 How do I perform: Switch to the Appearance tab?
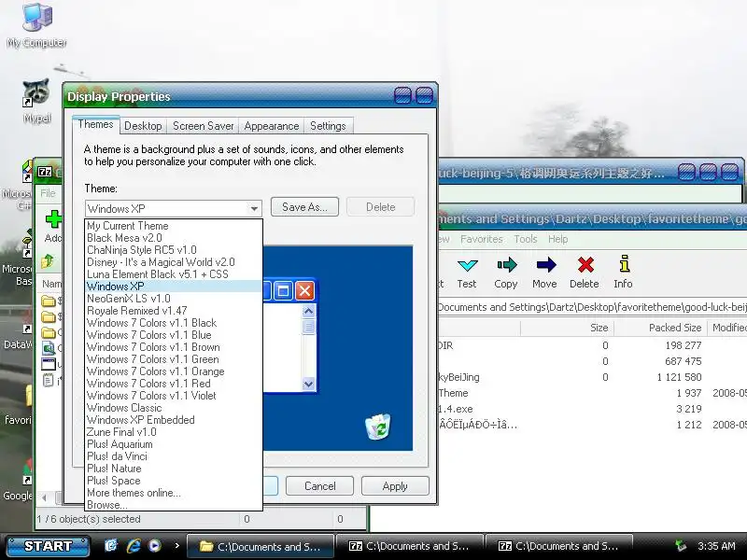click(x=272, y=126)
